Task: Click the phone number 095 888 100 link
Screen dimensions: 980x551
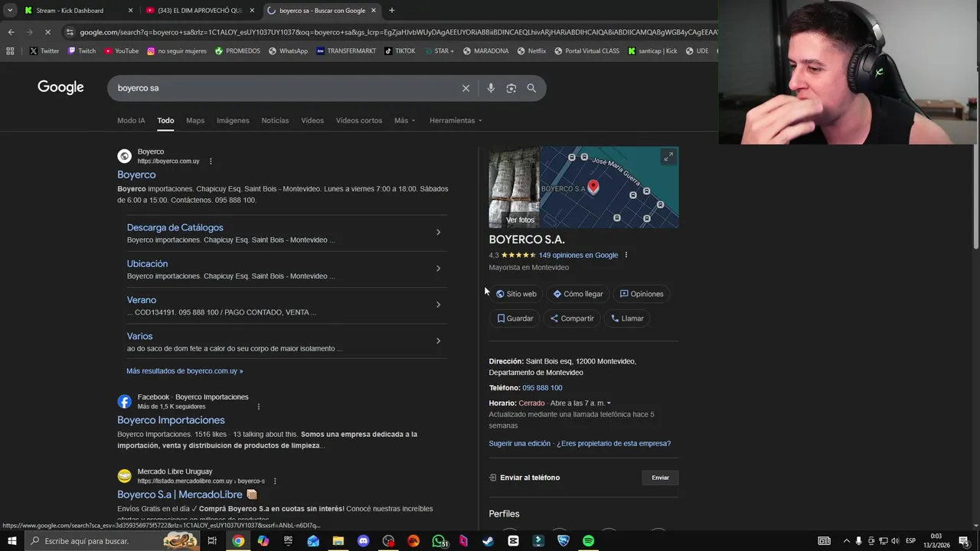Action: (542, 388)
